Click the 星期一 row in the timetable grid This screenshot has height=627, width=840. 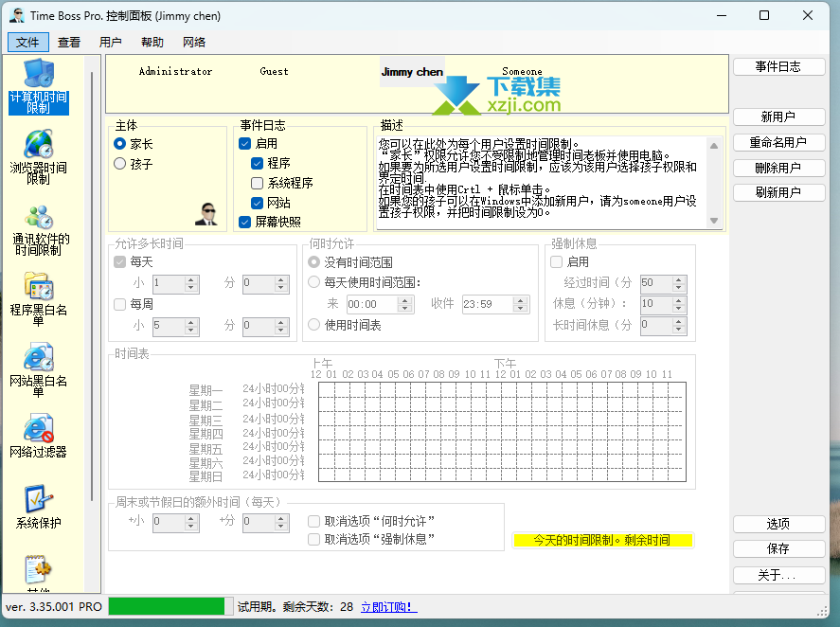click(502, 389)
